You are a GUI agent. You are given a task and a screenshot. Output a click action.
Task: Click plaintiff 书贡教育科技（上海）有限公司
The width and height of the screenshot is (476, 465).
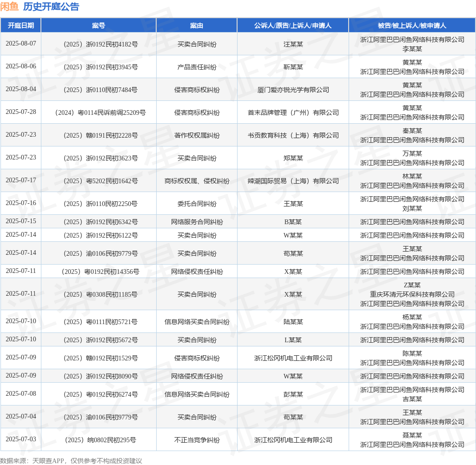point(293,135)
